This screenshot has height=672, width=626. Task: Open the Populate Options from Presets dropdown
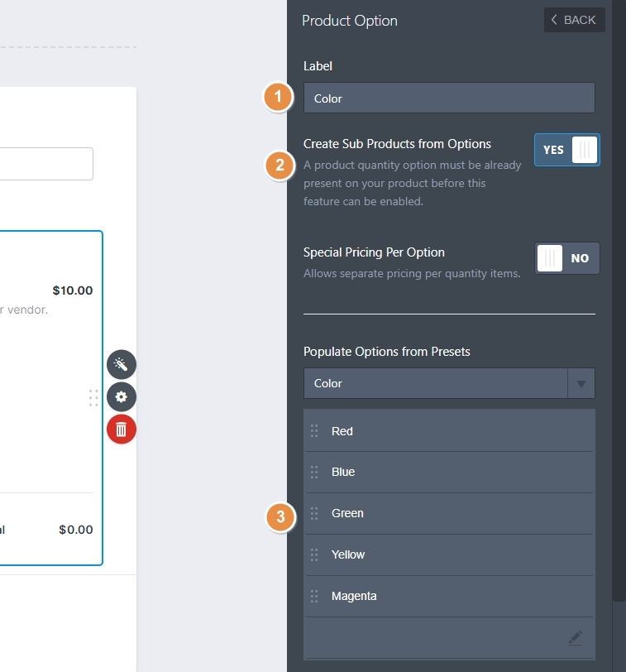pos(436,384)
